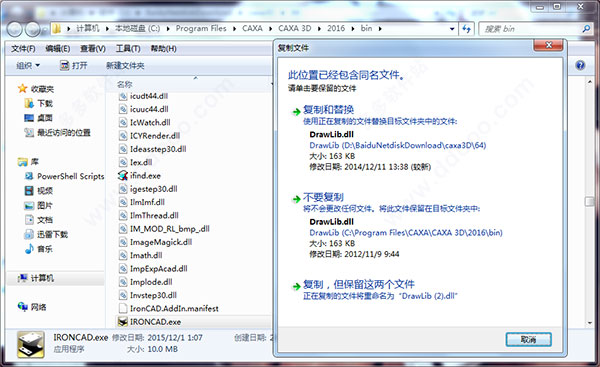Open 最近访问的位置 in sidebar
Viewport: 600px width, 367px height.
coord(64,132)
